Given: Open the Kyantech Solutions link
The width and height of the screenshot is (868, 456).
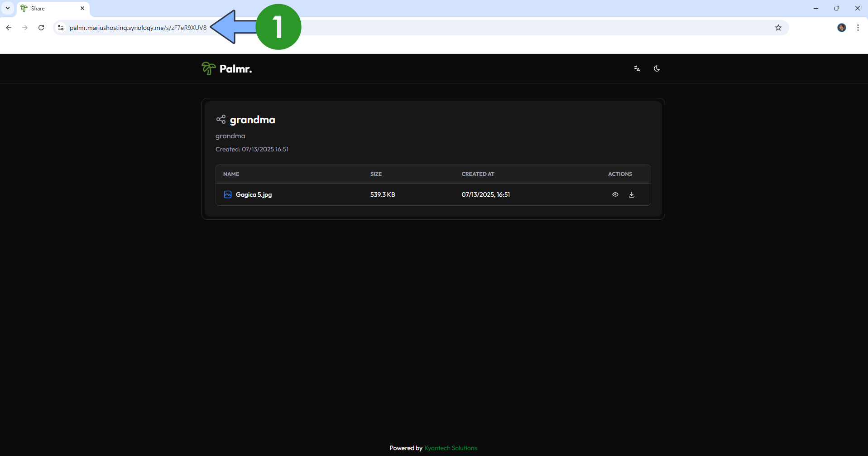Looking at the screenshot, I should tap(451, 448).
